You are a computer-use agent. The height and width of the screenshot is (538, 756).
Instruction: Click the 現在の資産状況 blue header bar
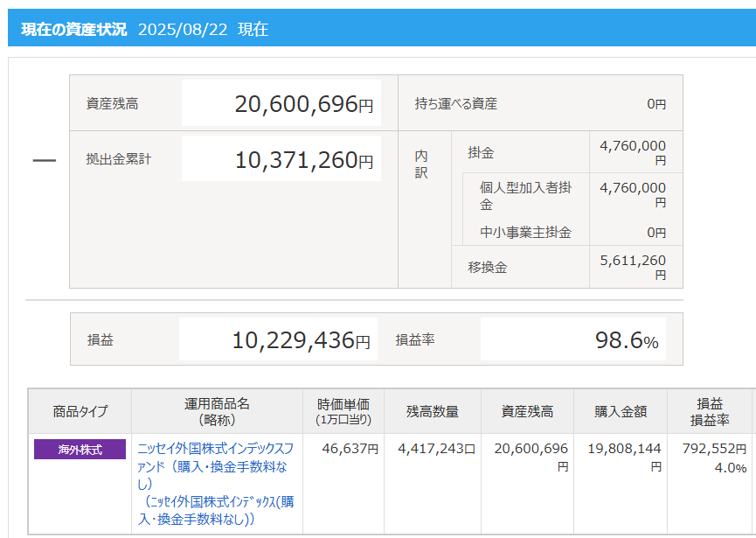378,29
